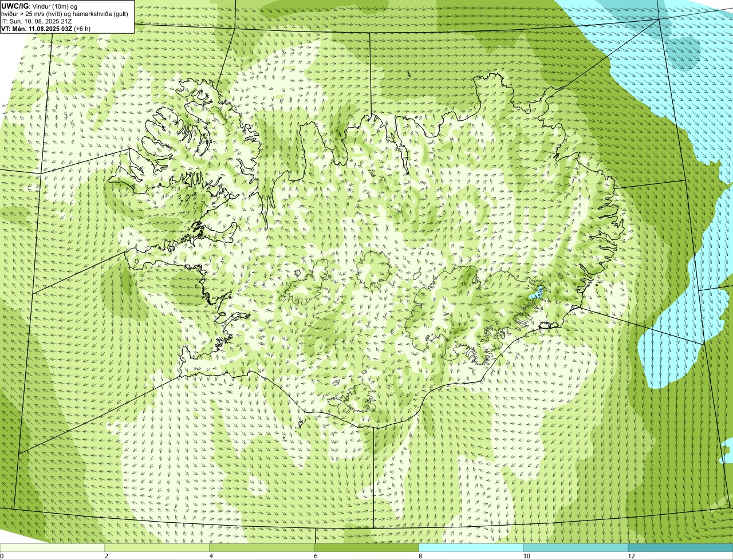Image resolution: width=733 pixels, height=560 pixels.
Task: Click the medium green 4–6 legend color segment
Action: click(262, 548)
